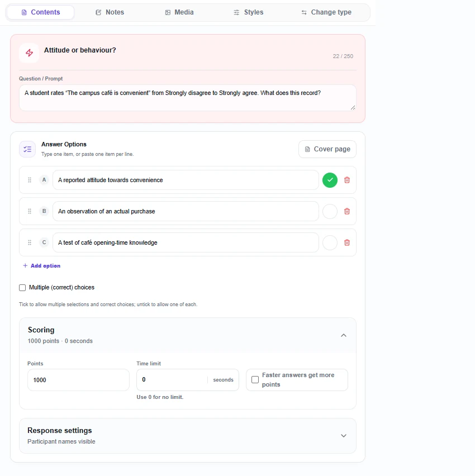Delete option A with its trash icon
The image size is (475, 476).
click(x=347, y=180)
